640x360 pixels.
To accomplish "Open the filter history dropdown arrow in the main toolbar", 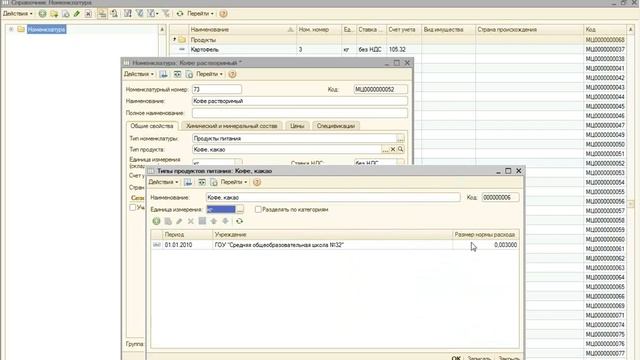I will point(157,14).
